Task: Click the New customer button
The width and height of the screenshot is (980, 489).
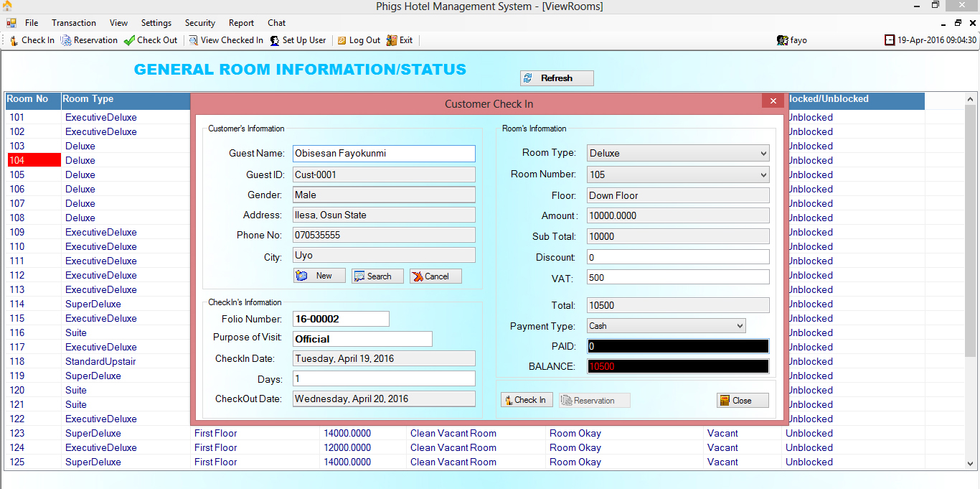Action: pos(319,276)
